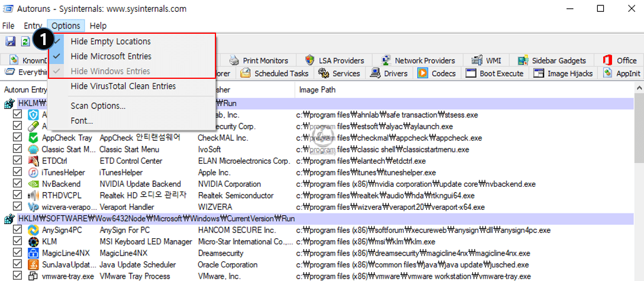This screenshot has width=644, height=281.
Task: Enable Hide VirusTotal Clean Entries
Action: pyautogui.click(x=131, y=87)
